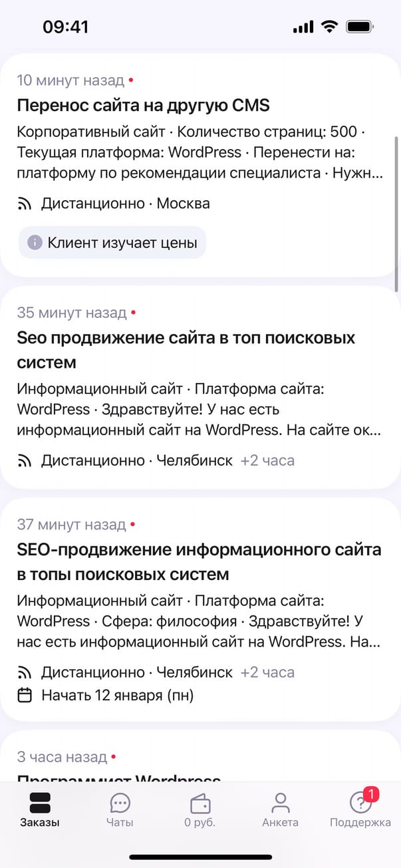This screenshot has width=401, height=868.
Task: Tap the calendar icon by Начать 12 января
Action: [x=25, y=696]
